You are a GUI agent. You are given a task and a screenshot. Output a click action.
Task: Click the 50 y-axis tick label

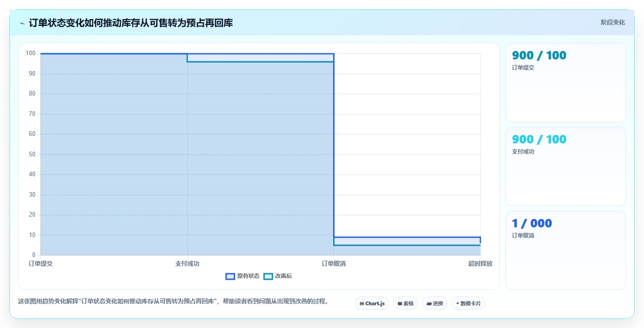pyautogui.click(x=32, y=154)
